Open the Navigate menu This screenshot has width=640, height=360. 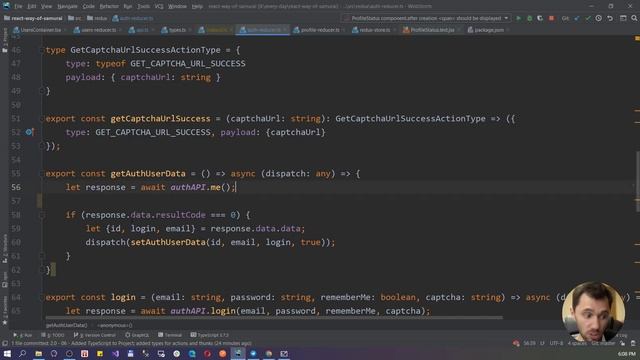tap(67, 6)
